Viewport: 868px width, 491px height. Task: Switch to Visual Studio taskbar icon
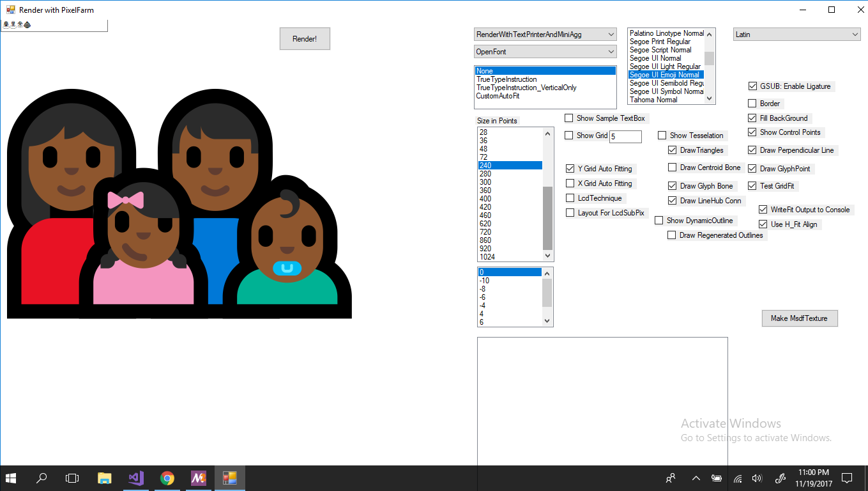click(x=135, y=478)
